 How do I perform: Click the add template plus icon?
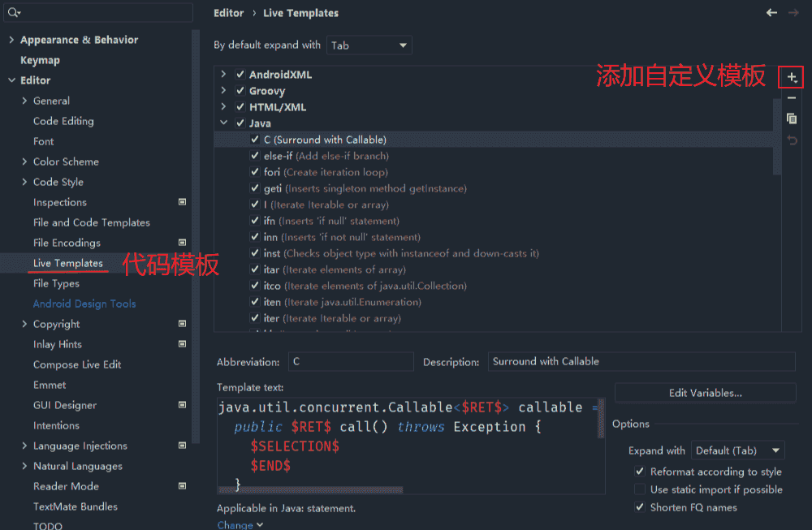[x=792, y=78]
